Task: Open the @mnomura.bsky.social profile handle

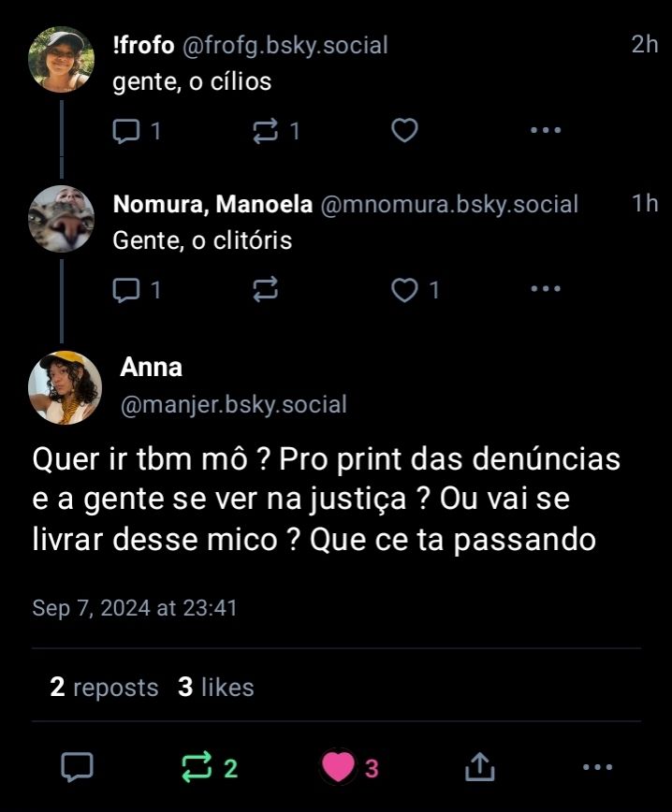Action: point(449,204)
